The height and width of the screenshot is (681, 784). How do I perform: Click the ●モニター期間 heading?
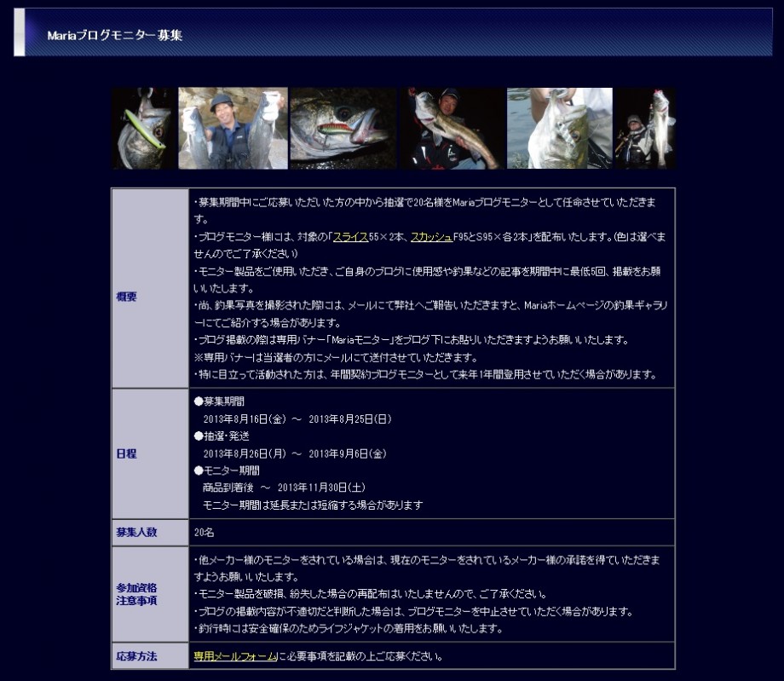pos(227,470)
